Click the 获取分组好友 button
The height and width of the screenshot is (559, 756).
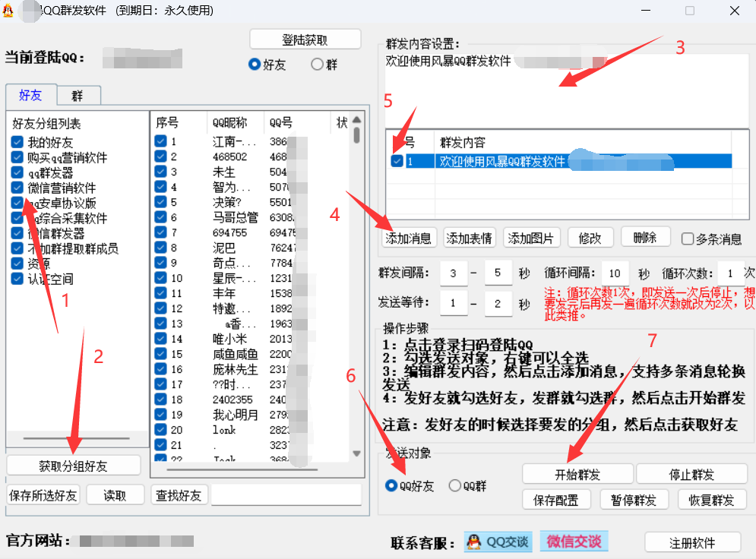coord(73,466)
